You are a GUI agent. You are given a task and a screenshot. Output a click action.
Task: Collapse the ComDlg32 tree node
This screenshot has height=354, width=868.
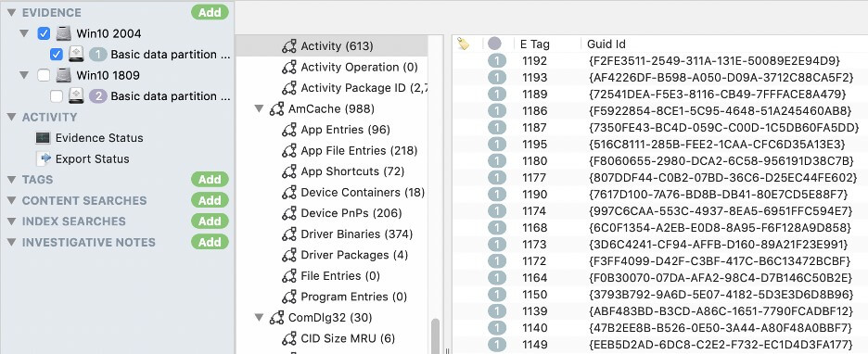pyautogui.click(x=259, y=318)
